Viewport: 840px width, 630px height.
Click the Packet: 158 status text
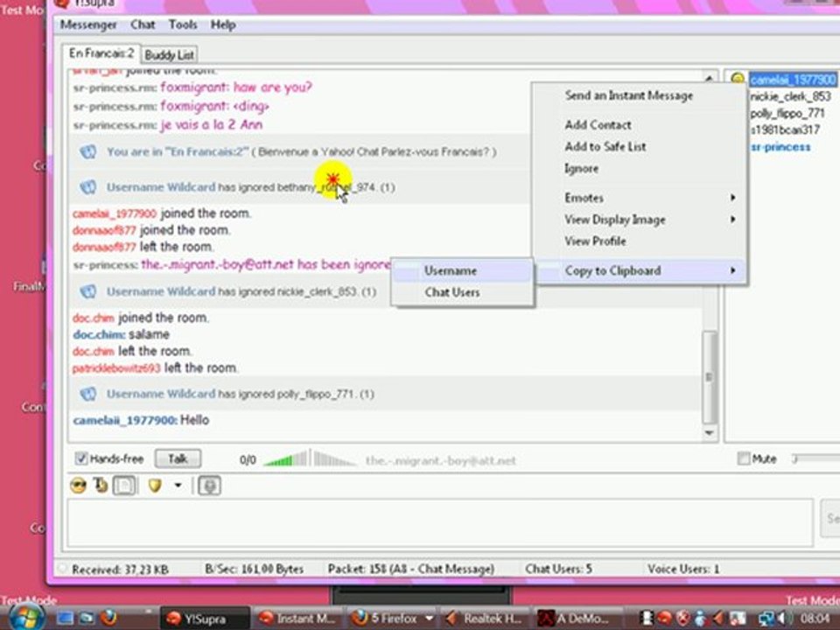click(411, 569)
